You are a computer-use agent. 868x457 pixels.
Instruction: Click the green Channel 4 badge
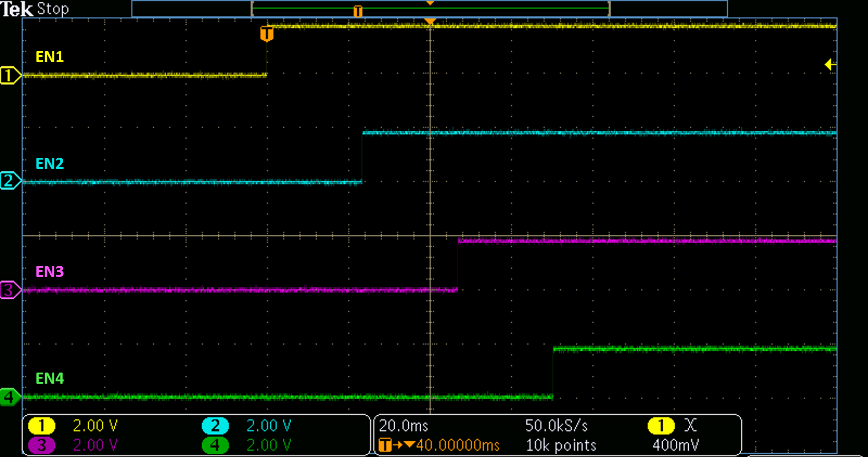[x=215, y=445]
